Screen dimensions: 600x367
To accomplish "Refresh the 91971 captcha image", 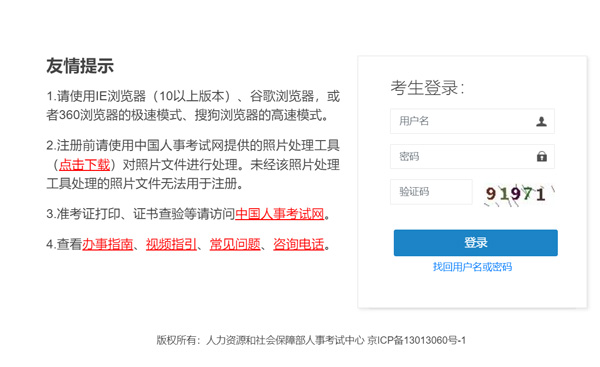I will point(517,194).
